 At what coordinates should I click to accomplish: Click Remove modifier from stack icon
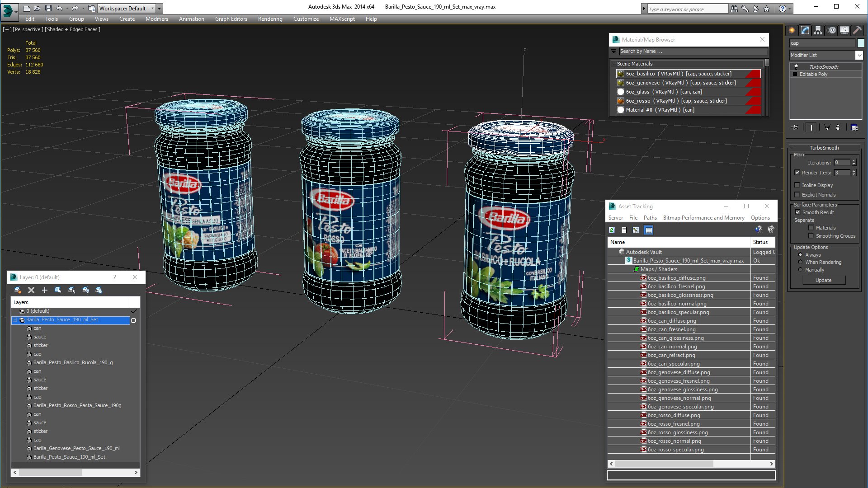(x=838, y=127)
